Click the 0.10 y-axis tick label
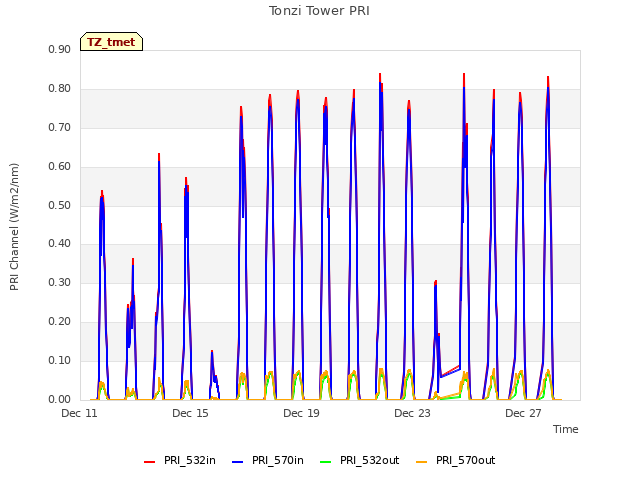 pyautogui.click(x=60, y=360)
